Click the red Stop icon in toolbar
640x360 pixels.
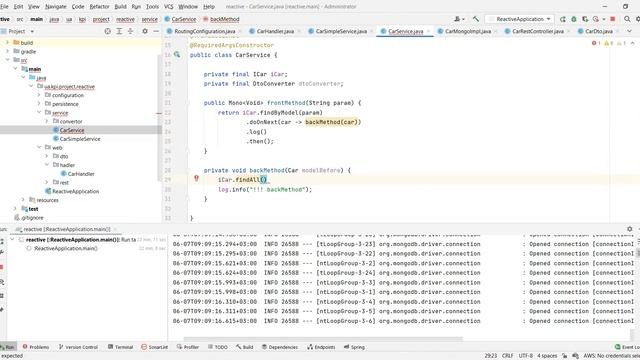click(x=612, y=19)
